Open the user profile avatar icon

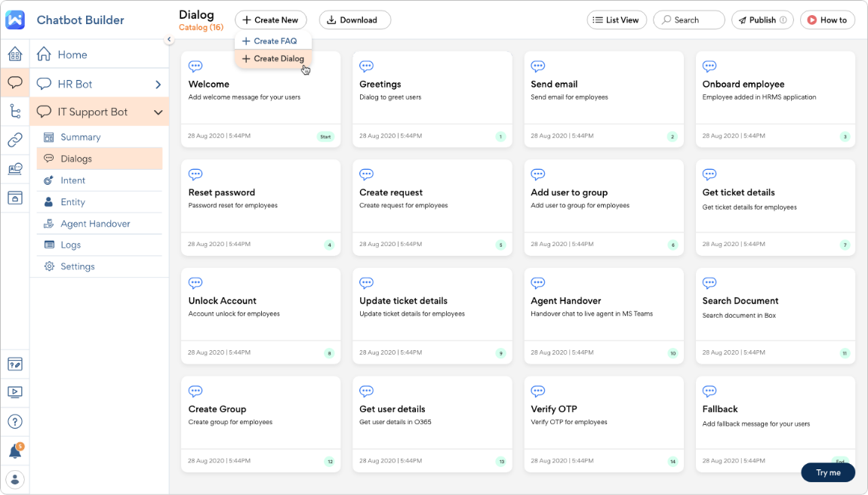click(15, 479)
